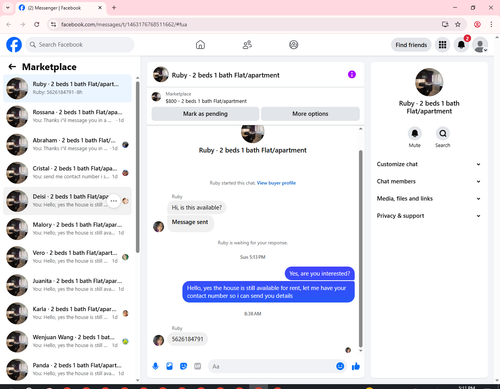Record a voice clip with microphone icon

point(155,366)
